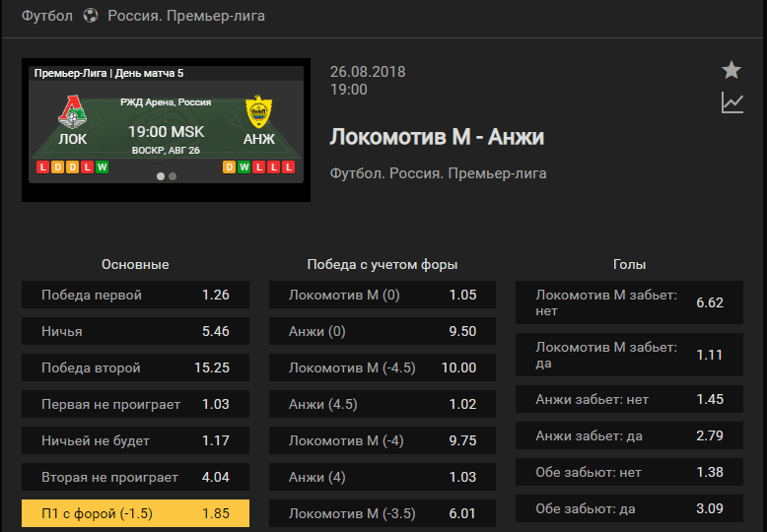This screenshot has height=532, width=767.
Task: Select Анжи забьет: да 2.79
Action: coord(630,435)
